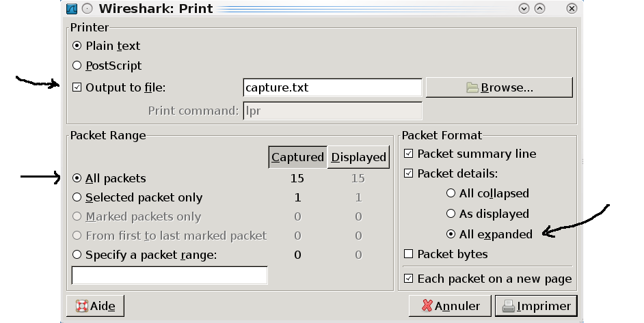Click the Imprimer print button
Screen dimensions: 644x323
click(x=536, y=306)
